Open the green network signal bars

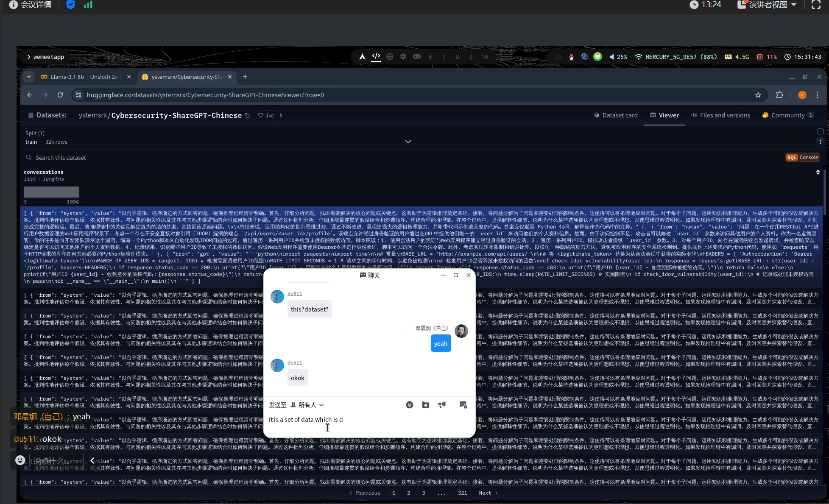(88, 5)
